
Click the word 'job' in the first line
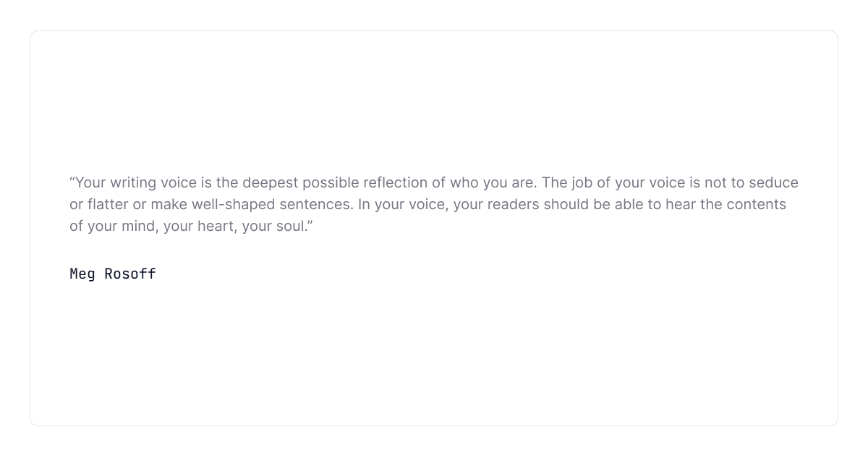click(x=573, y=182)
